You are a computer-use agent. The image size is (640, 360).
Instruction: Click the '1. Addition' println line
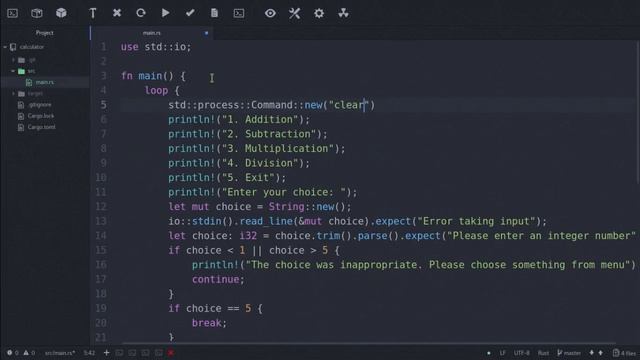(x=239, y=120)
